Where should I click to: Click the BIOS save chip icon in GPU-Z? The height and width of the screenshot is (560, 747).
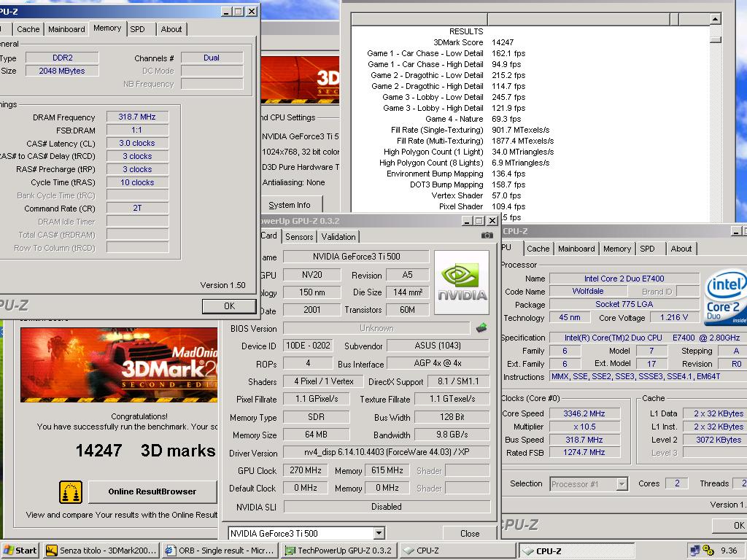click(x=481, y=327)
